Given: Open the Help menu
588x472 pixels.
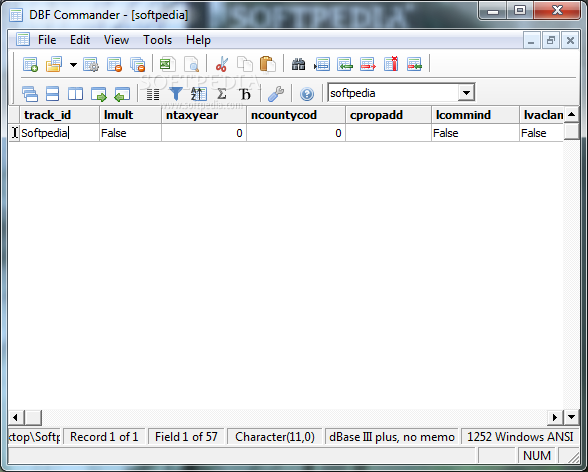Looking at the screenshot, I should [198, 40].
